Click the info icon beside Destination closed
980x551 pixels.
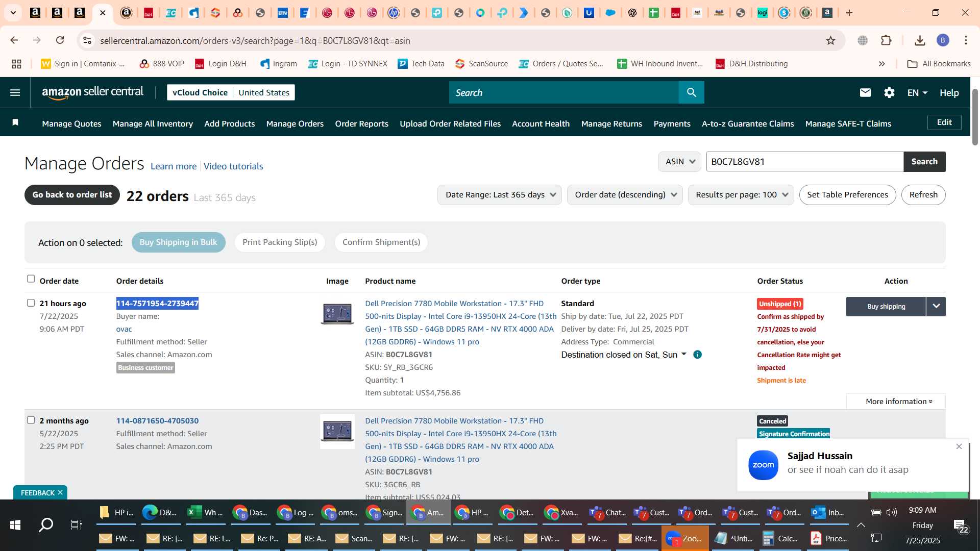[x=697, y=355]
